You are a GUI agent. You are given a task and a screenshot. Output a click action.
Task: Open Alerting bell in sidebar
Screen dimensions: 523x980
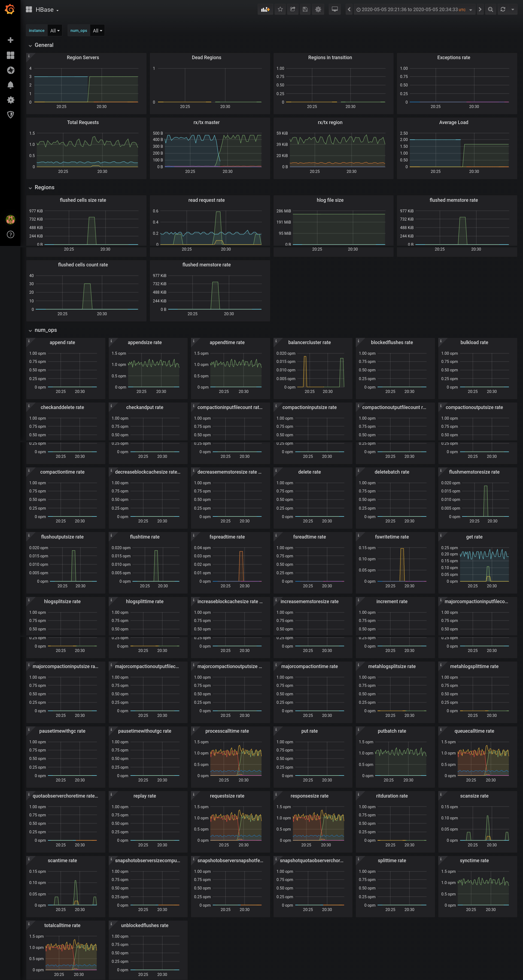(11, 85)
